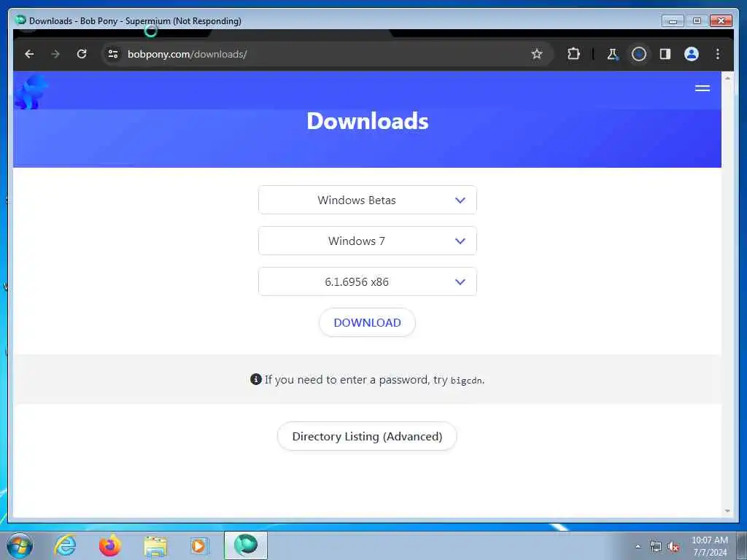The height and width of the screenshot is (560, 747).
Task: Click the Show desktop button at taskbar end
Action: tap(742, 545)
